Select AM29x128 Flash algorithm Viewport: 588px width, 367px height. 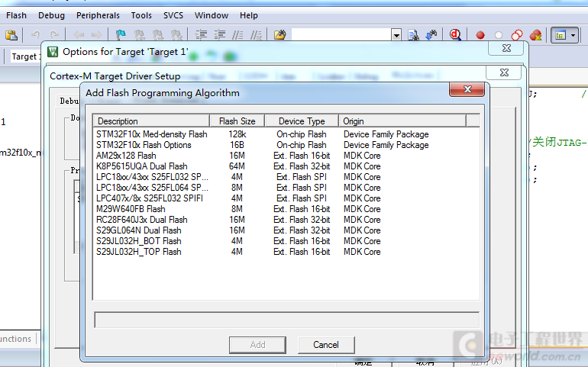(286, 156)
